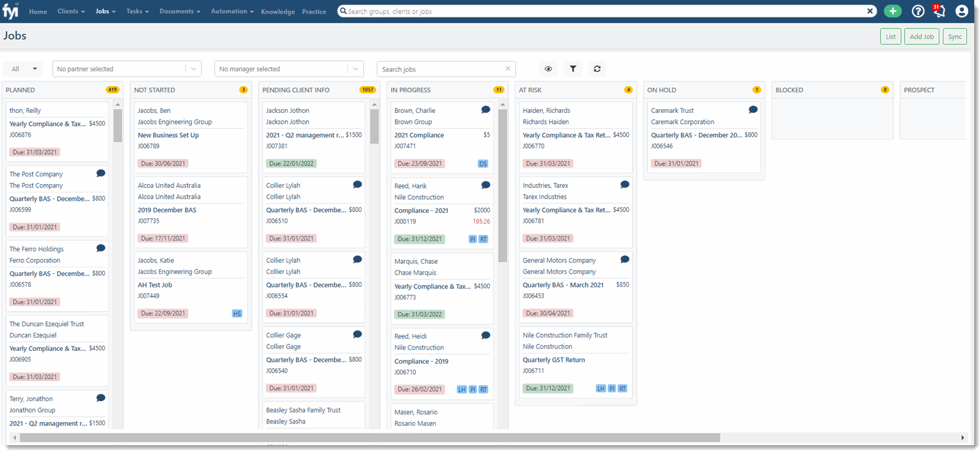Screen dimensions: 980x451
Task: Open comment icon on job J006554 card
Action: point(357,260)
